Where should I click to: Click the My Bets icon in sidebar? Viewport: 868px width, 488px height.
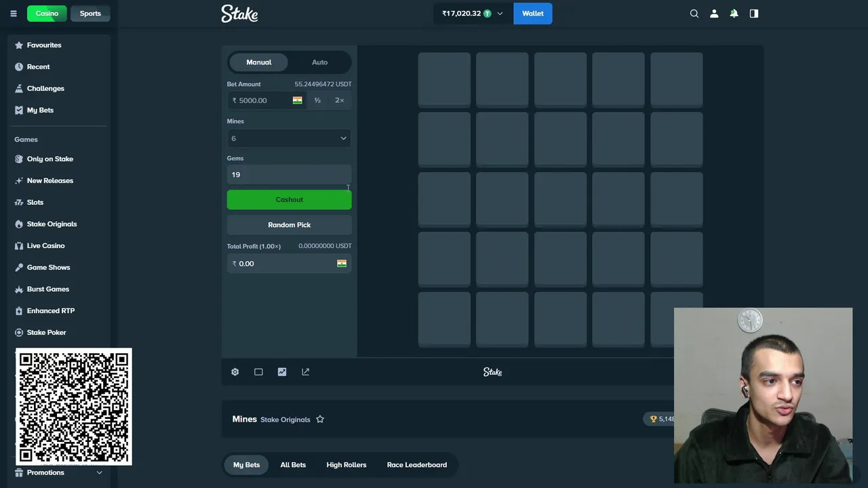pyautogui.click(x=19, y=110)
